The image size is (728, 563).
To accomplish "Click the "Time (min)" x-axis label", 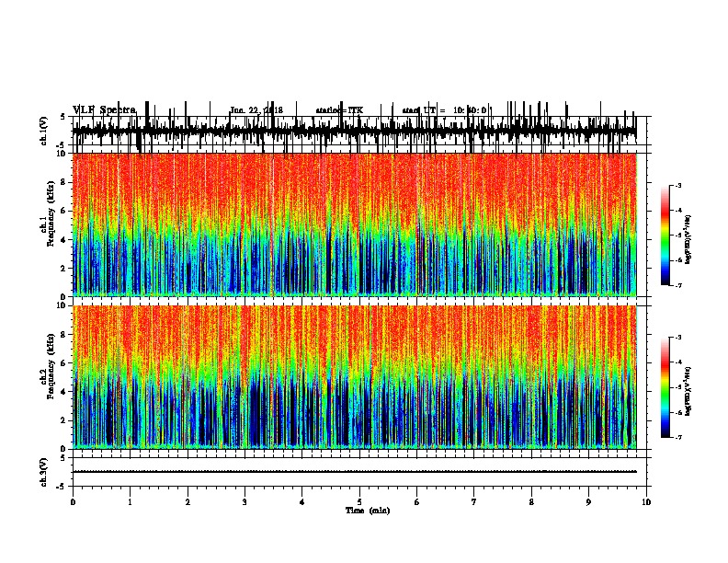I will point(368,511).
